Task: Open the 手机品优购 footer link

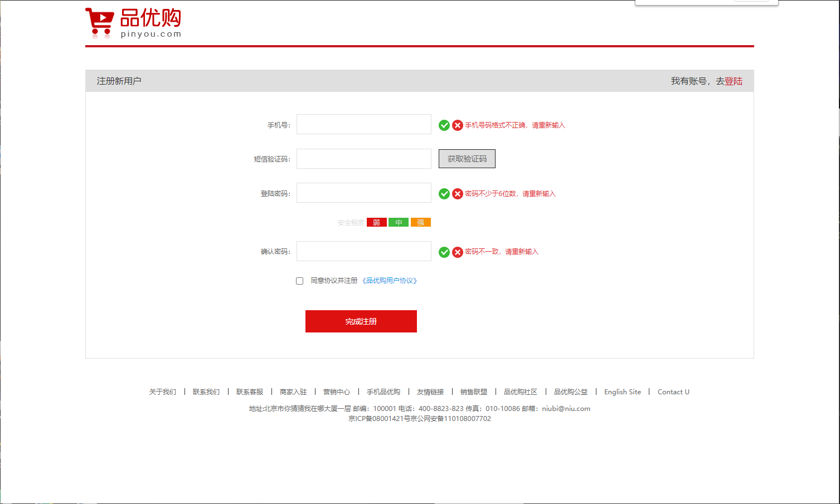Action: tap(383, 392)
